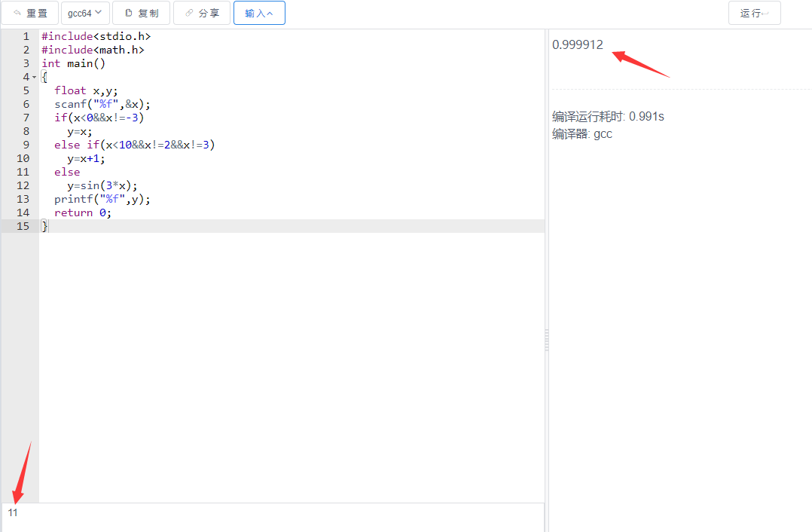Click the closing brace on line 15

point(44,226)
